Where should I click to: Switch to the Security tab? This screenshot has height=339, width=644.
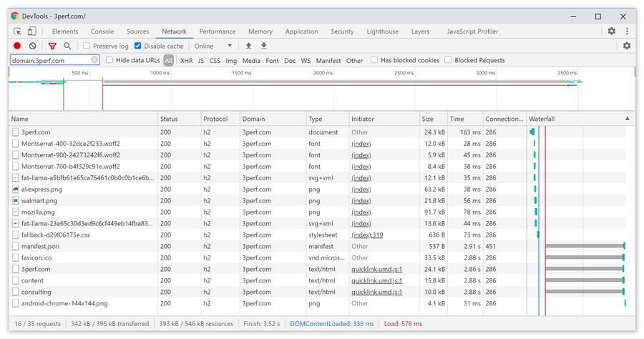point(342,31)
